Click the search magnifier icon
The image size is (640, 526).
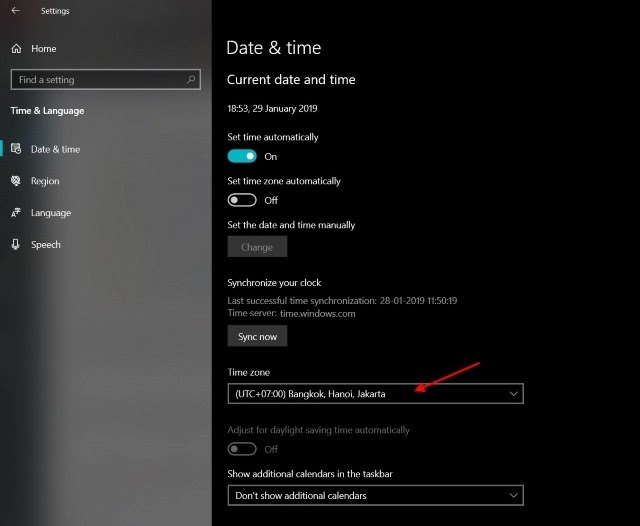pyautogui.click(x=191, y=79)
